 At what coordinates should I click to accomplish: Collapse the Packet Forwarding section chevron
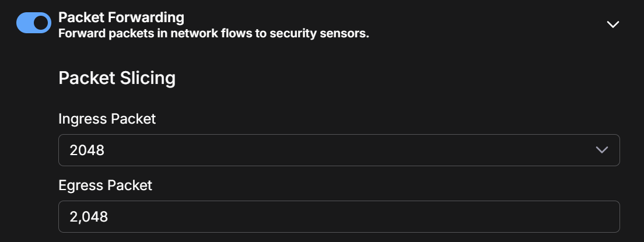tap(612, 24)
